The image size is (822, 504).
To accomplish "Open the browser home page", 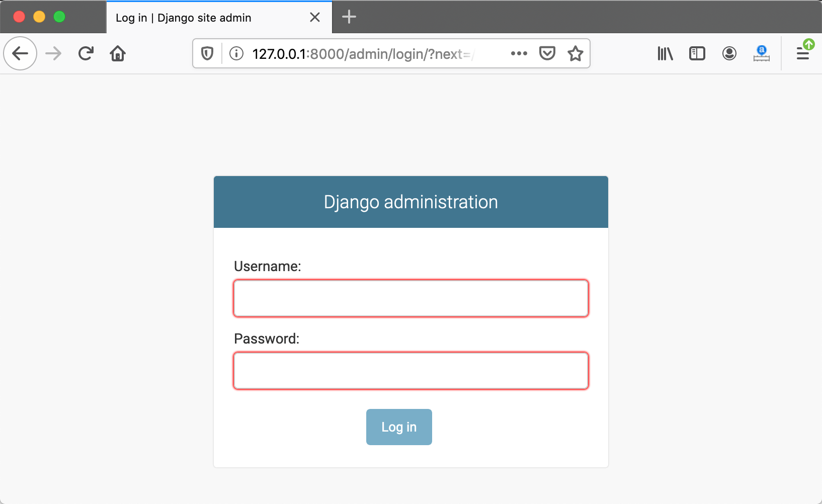I will pos(118,53).
